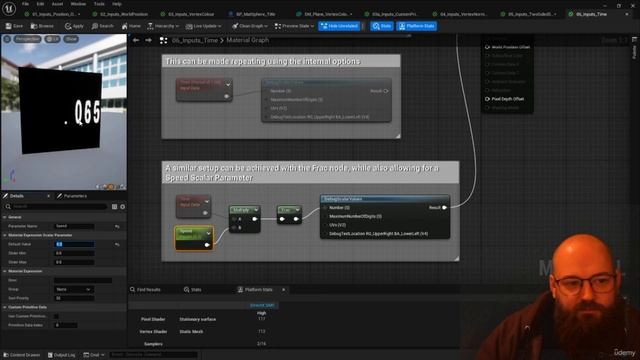Open the Tools menu
Viewport: 640px width, 360px height.
(x=99, y=4)
